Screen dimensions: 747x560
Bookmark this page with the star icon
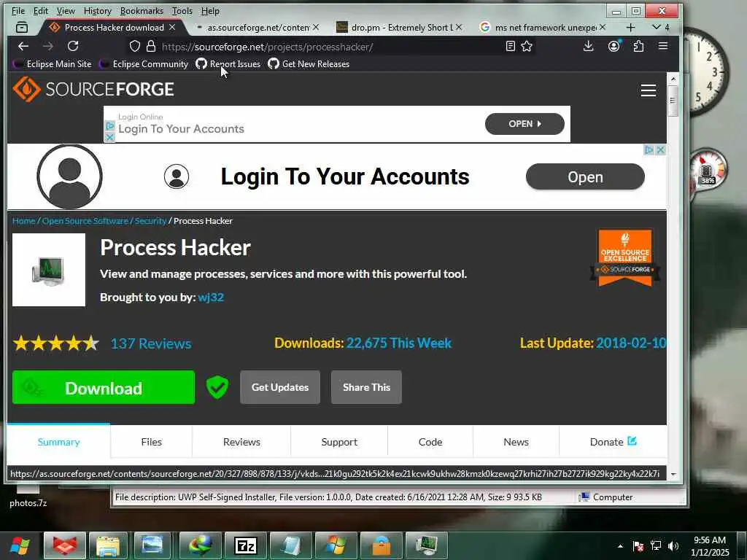(x=527, y=46)
